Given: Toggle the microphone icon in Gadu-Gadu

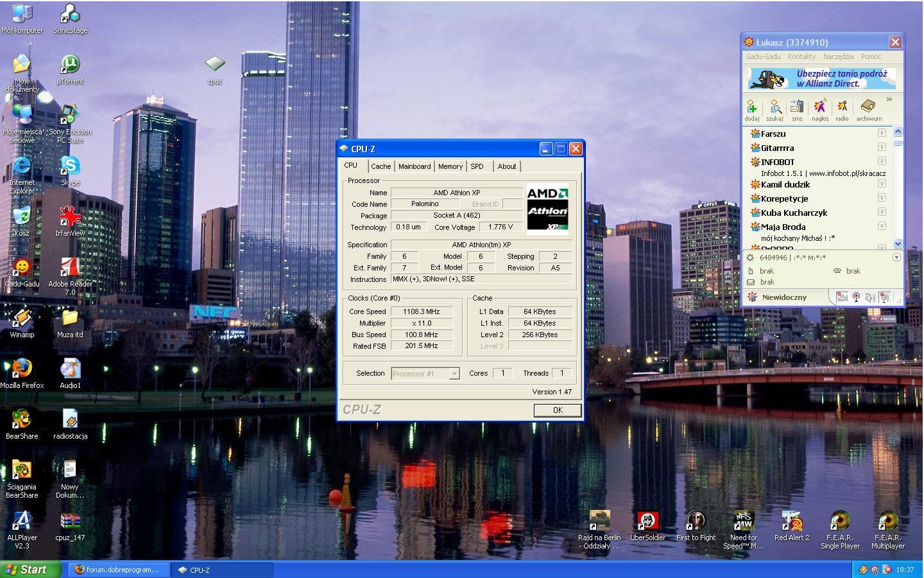Looking at the screenshot, I should pyautogui.click(x=885, y=297).
